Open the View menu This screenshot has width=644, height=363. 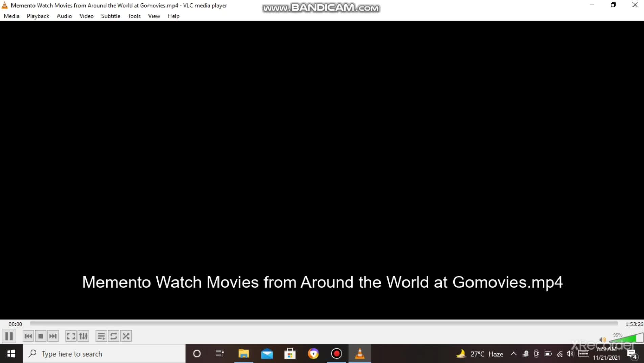[x=154, y=16]
